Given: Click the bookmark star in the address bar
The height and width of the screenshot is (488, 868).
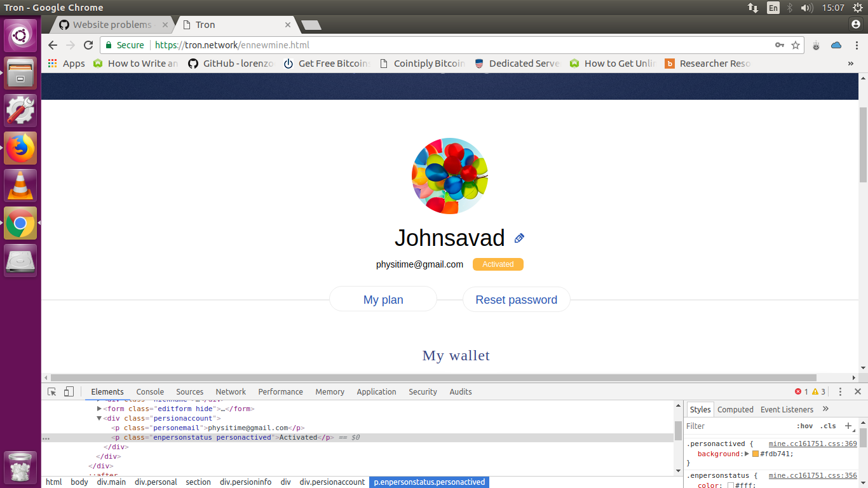Looking at the screenshot, I should 796,45.
